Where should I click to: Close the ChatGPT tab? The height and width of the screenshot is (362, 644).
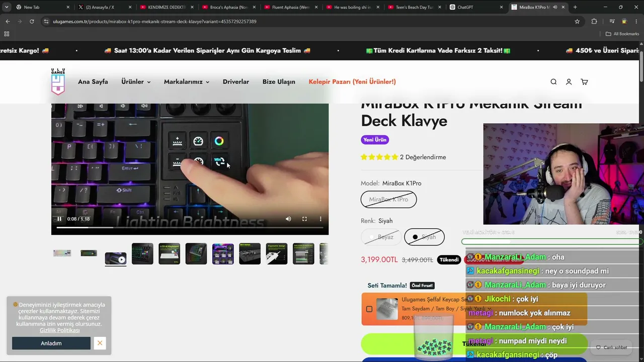[501, 7]
